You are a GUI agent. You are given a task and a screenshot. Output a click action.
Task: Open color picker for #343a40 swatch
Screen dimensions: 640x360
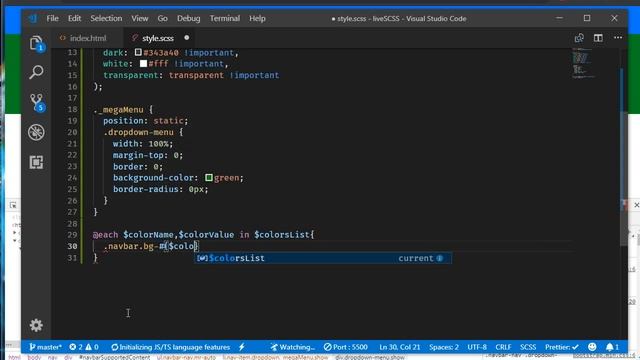[138, 52]
